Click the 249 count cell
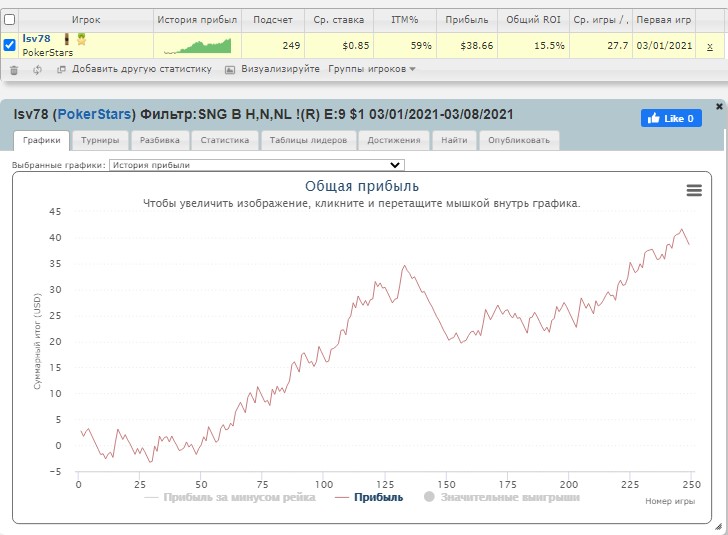 point(273,46)
